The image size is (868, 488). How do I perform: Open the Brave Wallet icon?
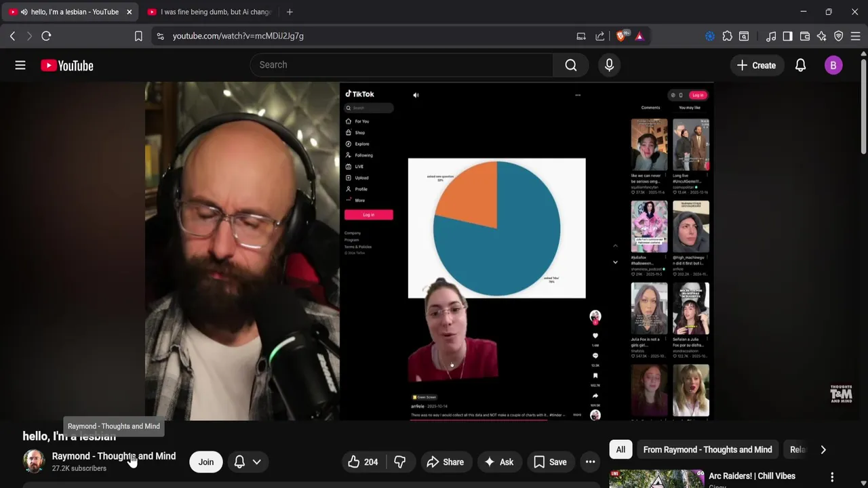805,36
